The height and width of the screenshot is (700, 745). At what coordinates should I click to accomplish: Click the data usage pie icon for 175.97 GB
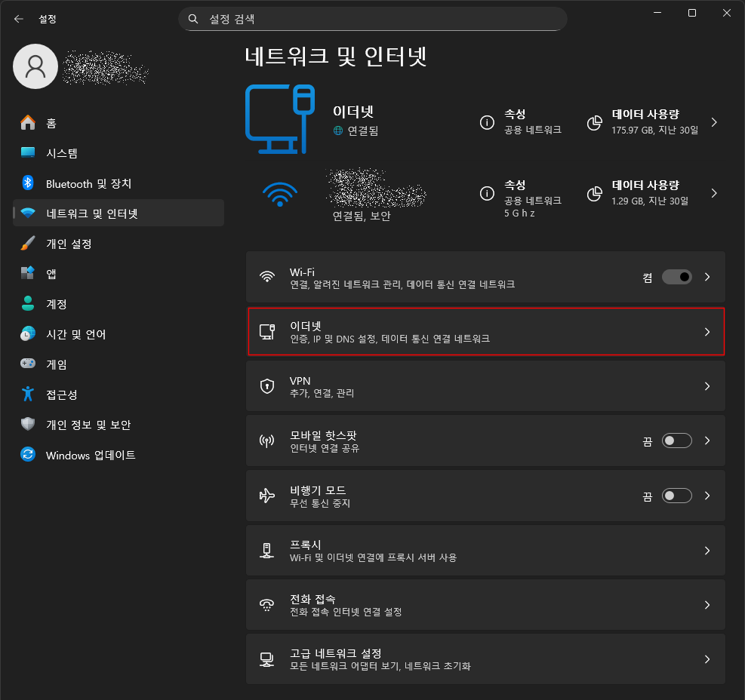coord(594,122)
